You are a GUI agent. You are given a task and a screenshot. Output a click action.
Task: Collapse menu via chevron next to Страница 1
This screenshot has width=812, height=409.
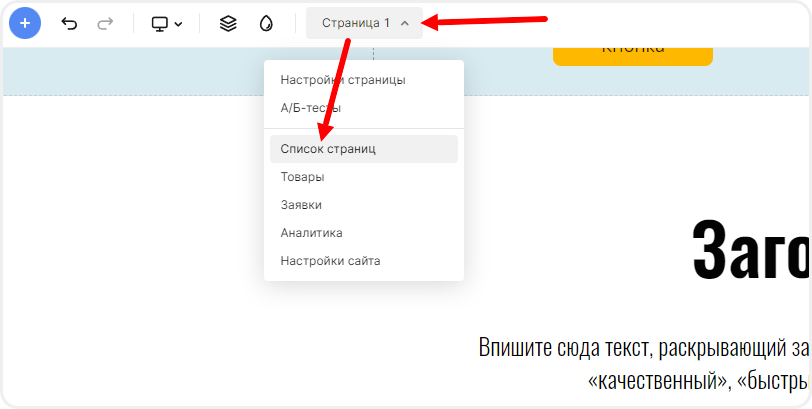tap(404, 23)
